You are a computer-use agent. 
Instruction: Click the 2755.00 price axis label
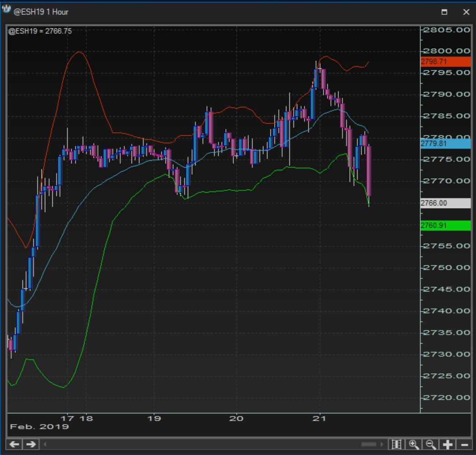(447, 246)
